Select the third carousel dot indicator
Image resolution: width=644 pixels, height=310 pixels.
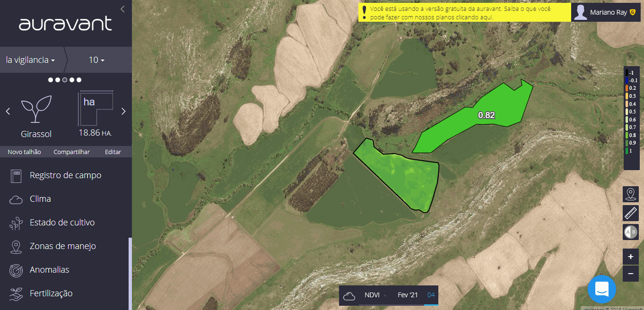pos(65,80)
